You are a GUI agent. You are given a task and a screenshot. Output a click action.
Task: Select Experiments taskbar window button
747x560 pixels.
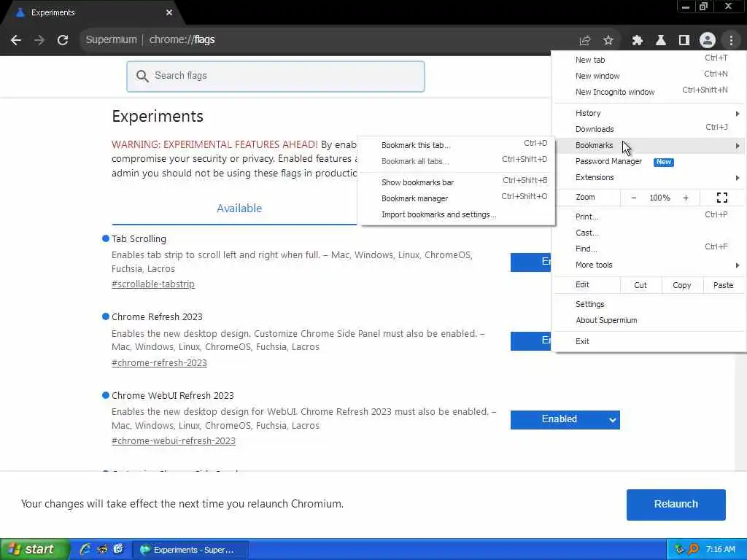(190, 550)
